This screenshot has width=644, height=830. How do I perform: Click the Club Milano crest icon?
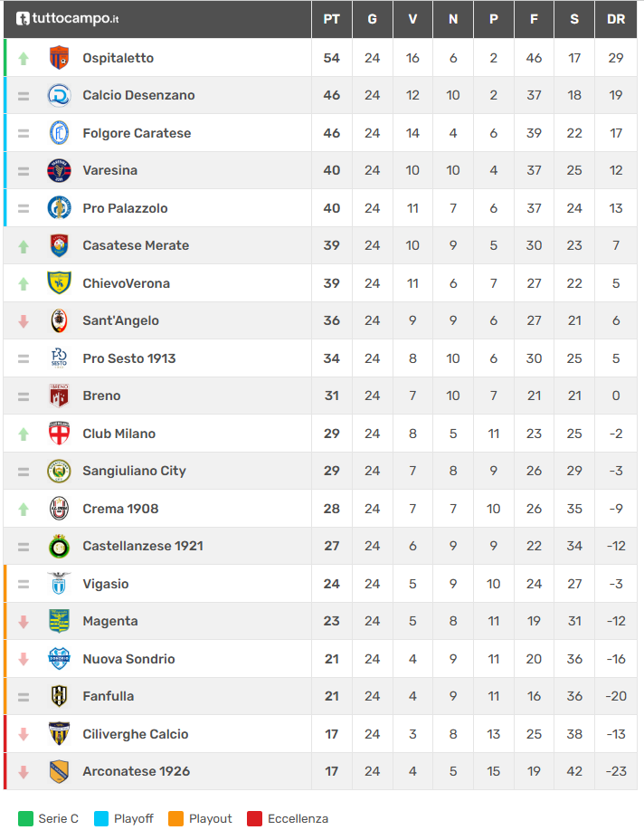tap(59, 434)
